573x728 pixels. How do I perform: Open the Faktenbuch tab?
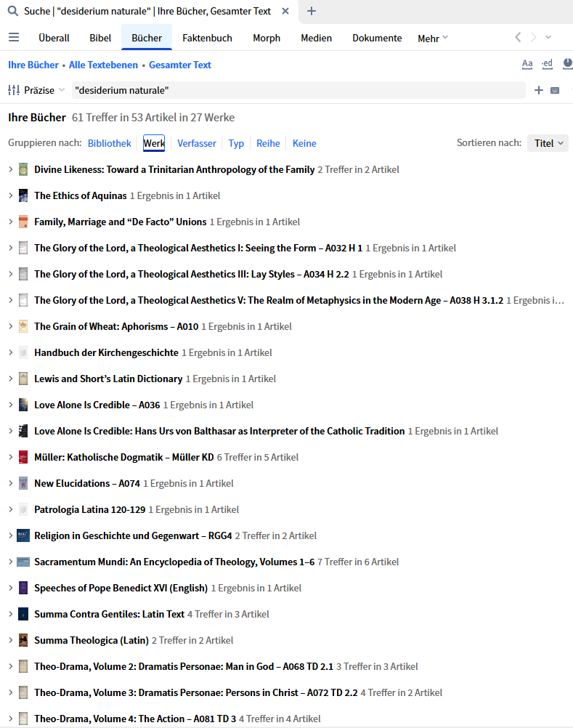207,38
